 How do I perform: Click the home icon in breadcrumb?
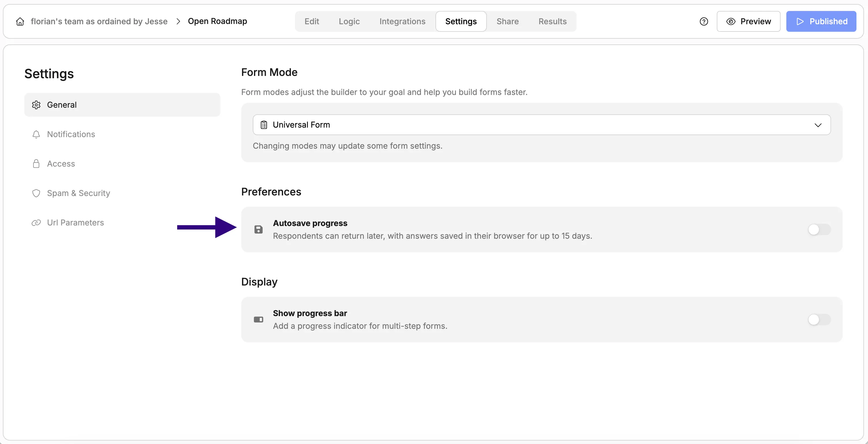20,22
